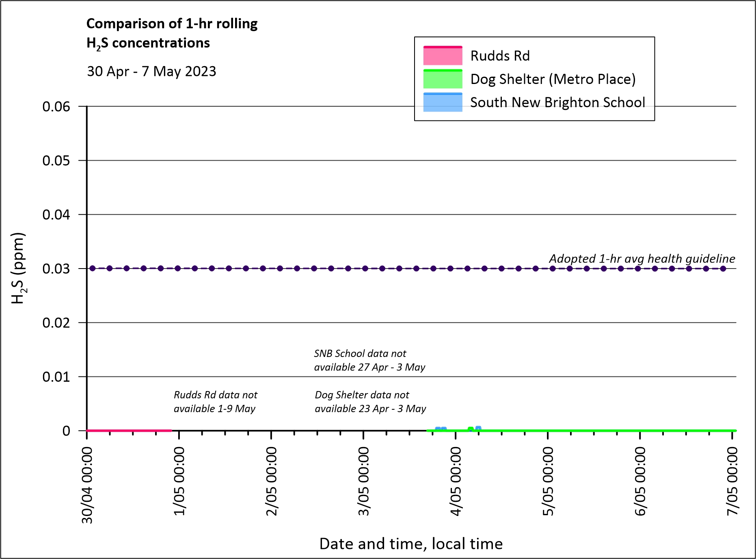This screenshot has height=559, width=756.
Task: Click the pink Rudds Rd legend swatch
Action: click(x=443, y=56)
